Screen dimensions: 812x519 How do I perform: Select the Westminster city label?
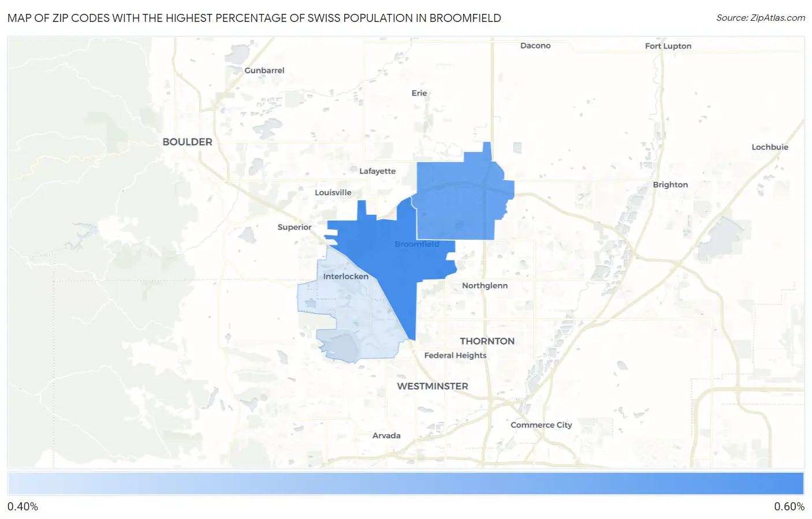coord(433,386)
